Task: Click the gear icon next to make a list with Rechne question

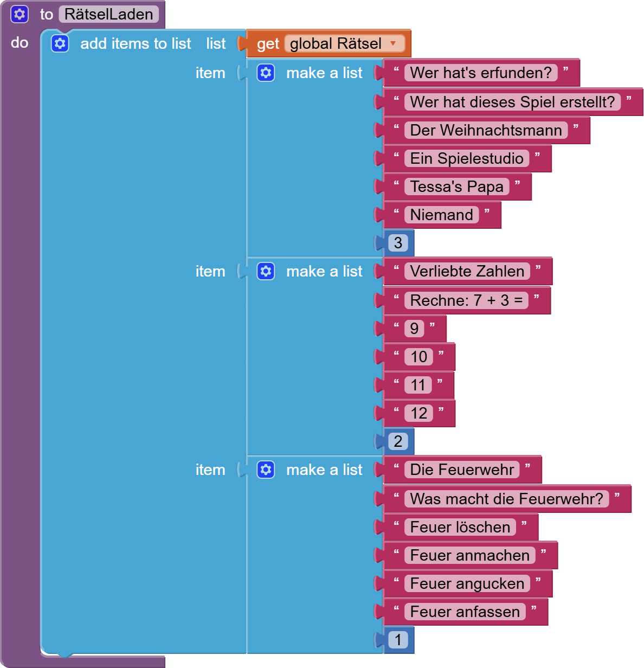Action: tap(266, 271)
